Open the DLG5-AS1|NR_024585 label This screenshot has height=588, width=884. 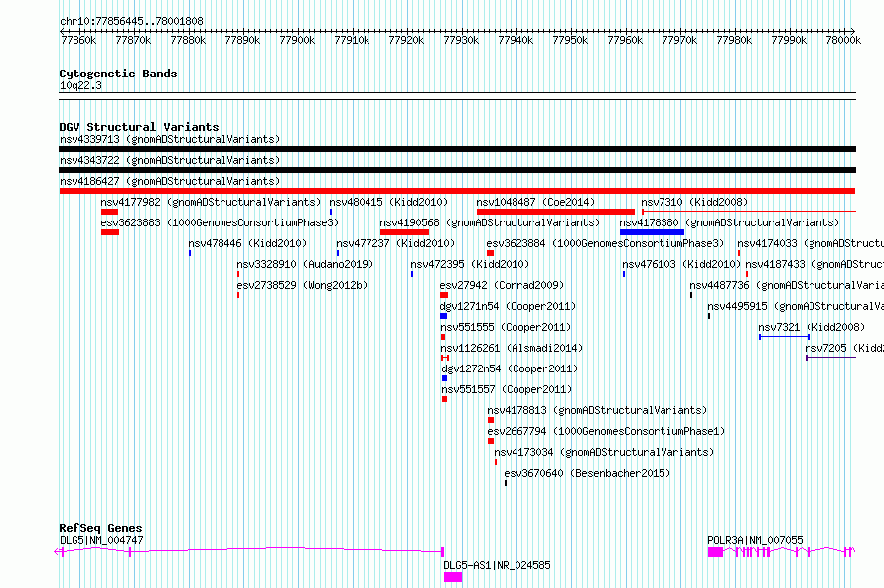pos(497,565)
